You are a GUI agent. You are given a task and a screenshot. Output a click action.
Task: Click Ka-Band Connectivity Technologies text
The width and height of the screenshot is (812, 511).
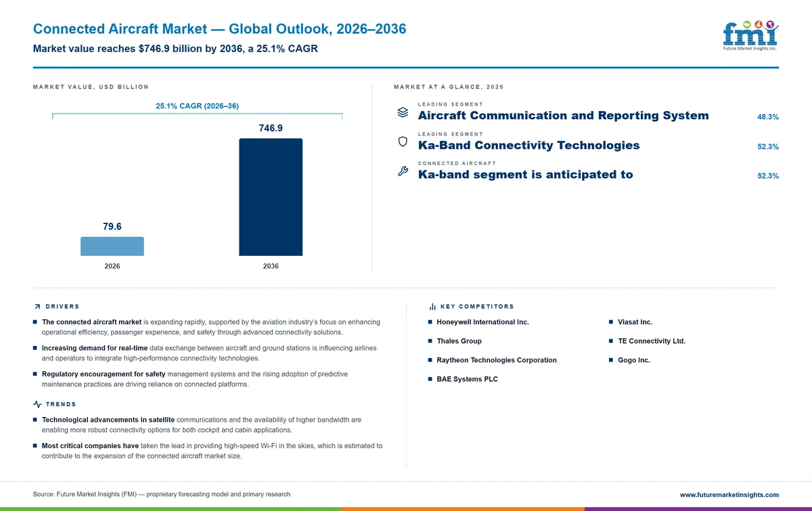point(528,146)
